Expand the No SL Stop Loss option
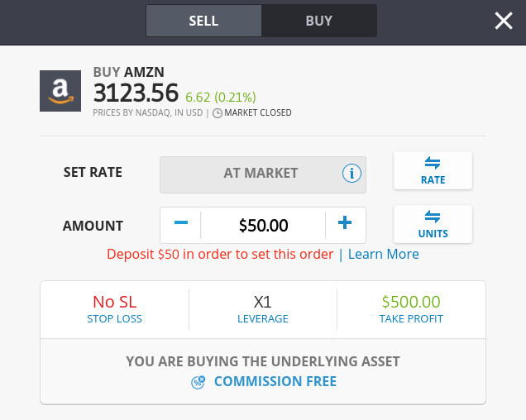Viewport: 526px width, 420px height. tap(115, 310)
